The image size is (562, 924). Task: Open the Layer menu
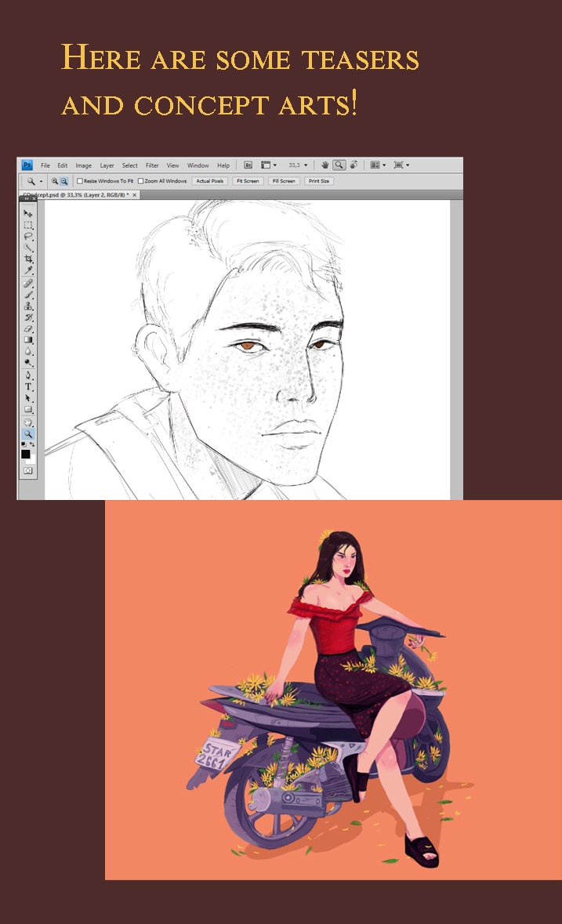[x=107, y=165]
